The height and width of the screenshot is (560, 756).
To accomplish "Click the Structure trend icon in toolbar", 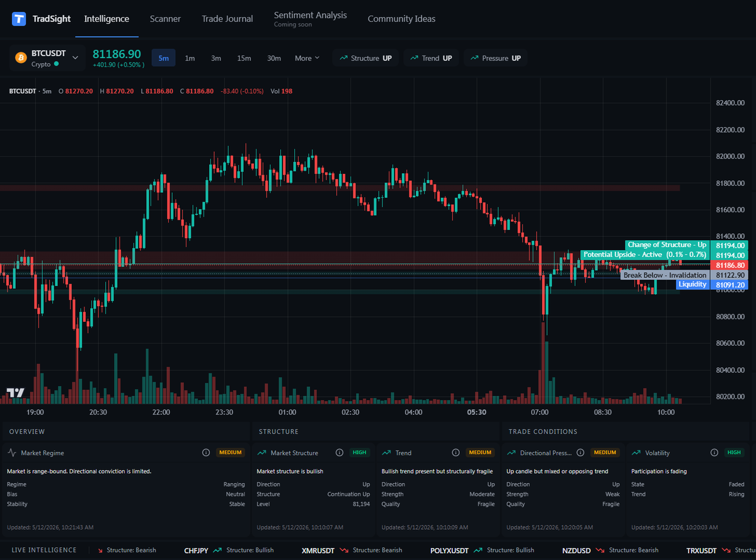I will click(344, 58).
